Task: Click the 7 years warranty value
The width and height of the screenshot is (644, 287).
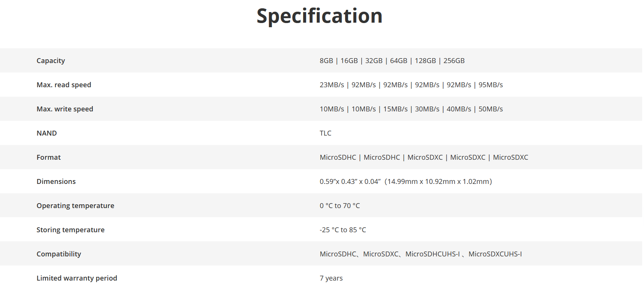Action: pyautogui.click(x=331, y=278)
